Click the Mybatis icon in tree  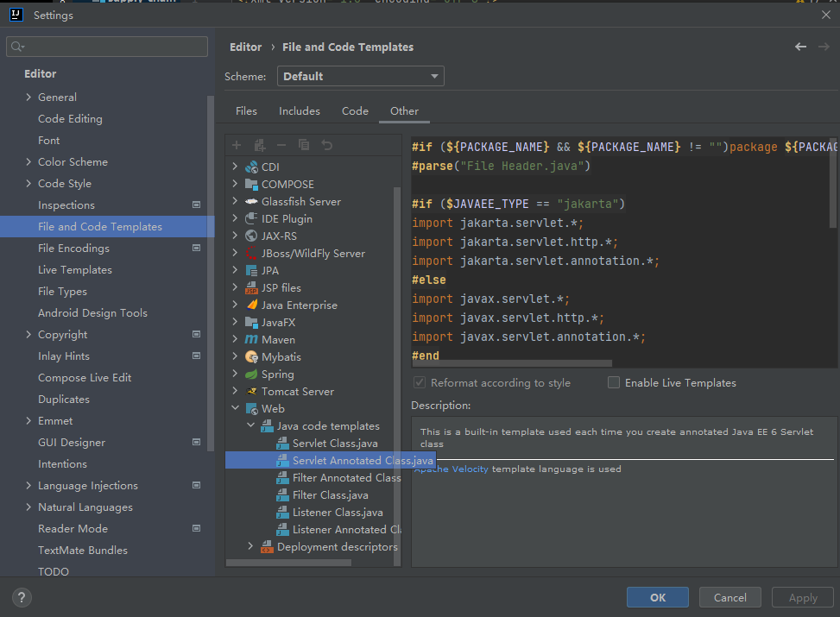251,356
